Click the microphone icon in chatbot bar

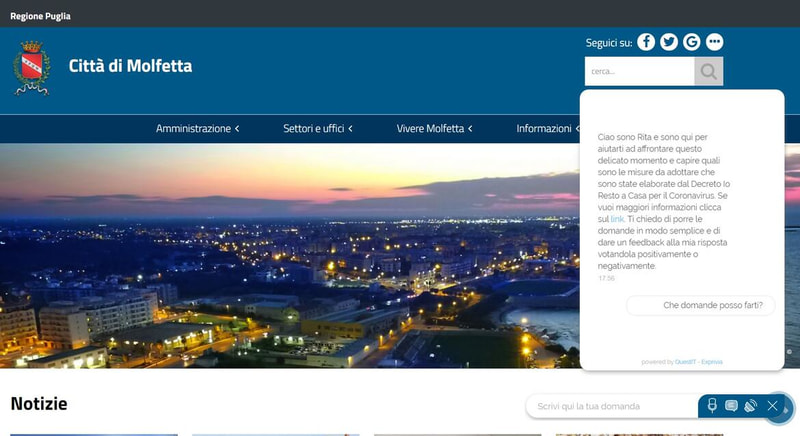[713, 405]
